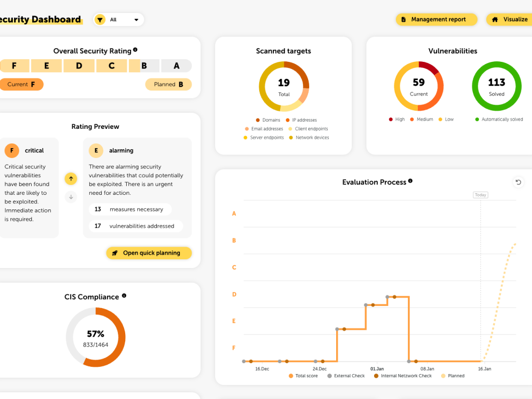The image size is (532, 399).
Task: Select rating segment F
Action: click(14, 66)
